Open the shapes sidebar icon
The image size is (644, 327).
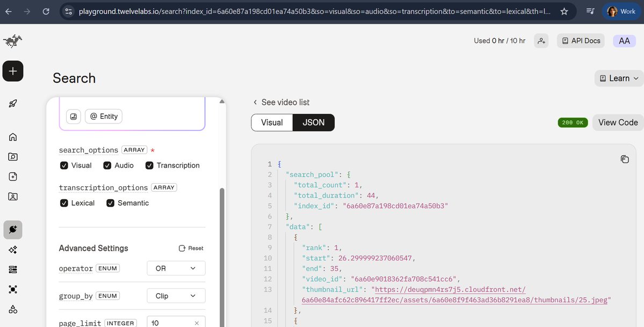pyautogui.click(x=13, y=309)
